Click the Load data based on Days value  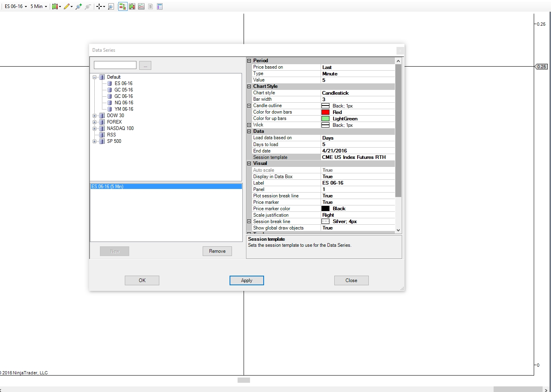pyautogui.click(x=358, y=138)
